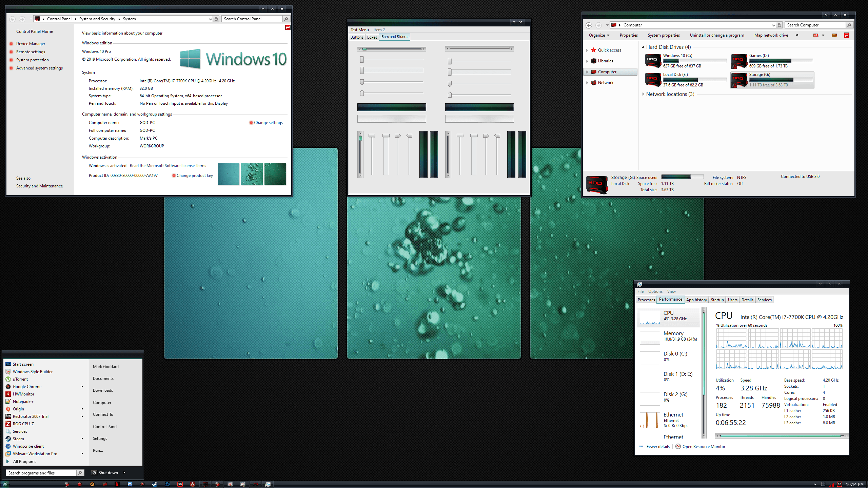Open the Options menu in Task Manager

tap(655, 291)
